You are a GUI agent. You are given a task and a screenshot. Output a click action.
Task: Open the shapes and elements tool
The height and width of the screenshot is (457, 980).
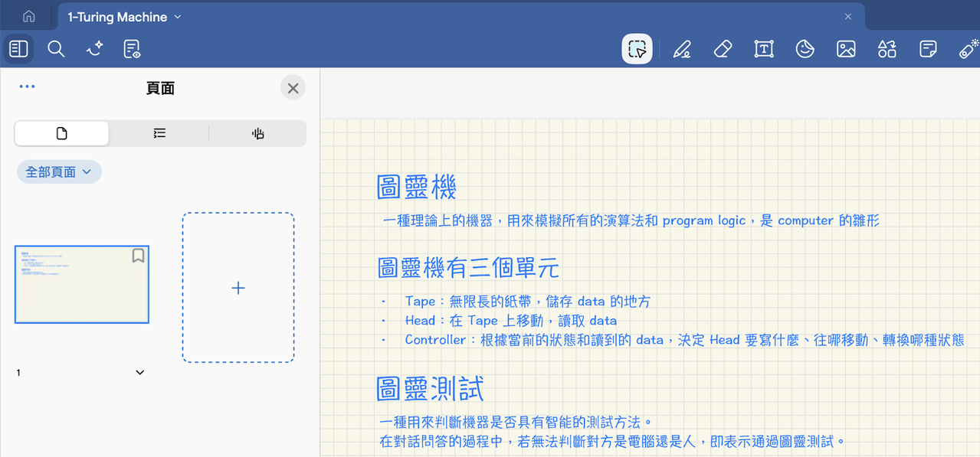(x=887, y=49)
